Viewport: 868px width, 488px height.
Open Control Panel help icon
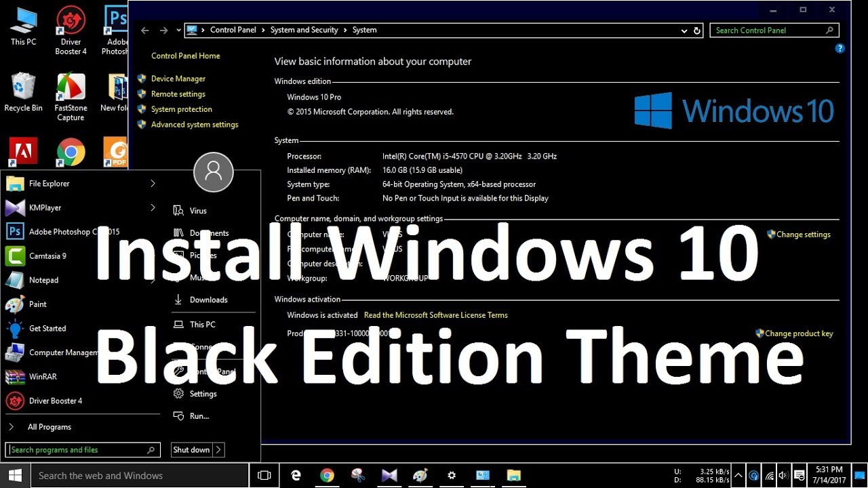840,49
